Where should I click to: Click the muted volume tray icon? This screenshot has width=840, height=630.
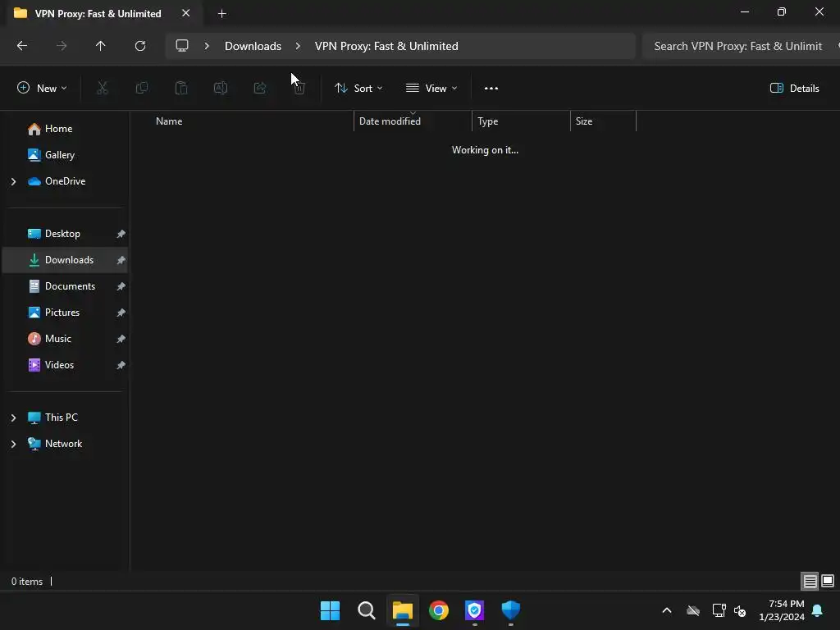pyautogui.click(x=741, y=610)
